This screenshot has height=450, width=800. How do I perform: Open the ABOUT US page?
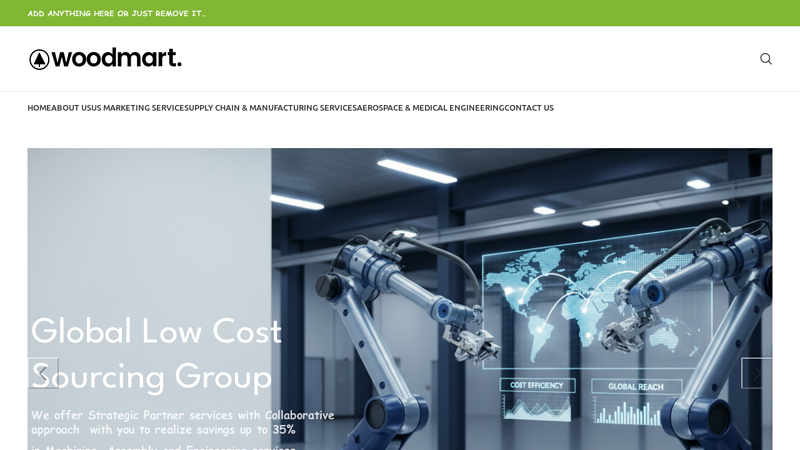click(x=71, y=108)
